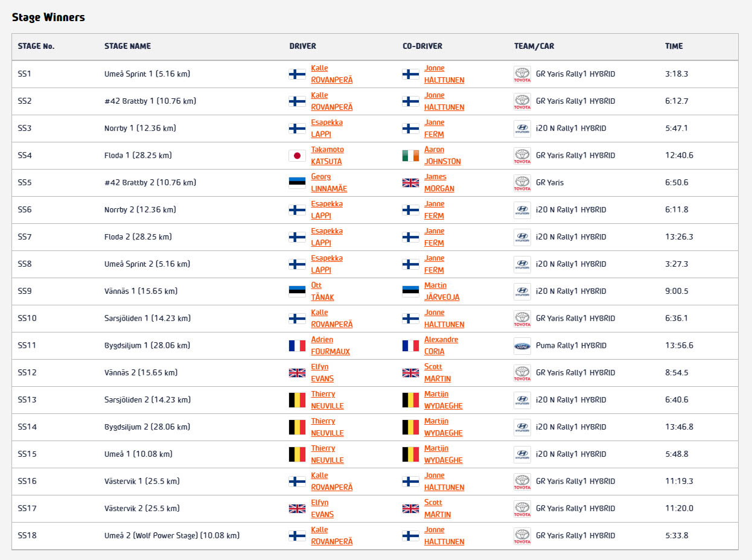Click the STAGE NAME column header
752x560 pixels.
click(x=127, y=46)
